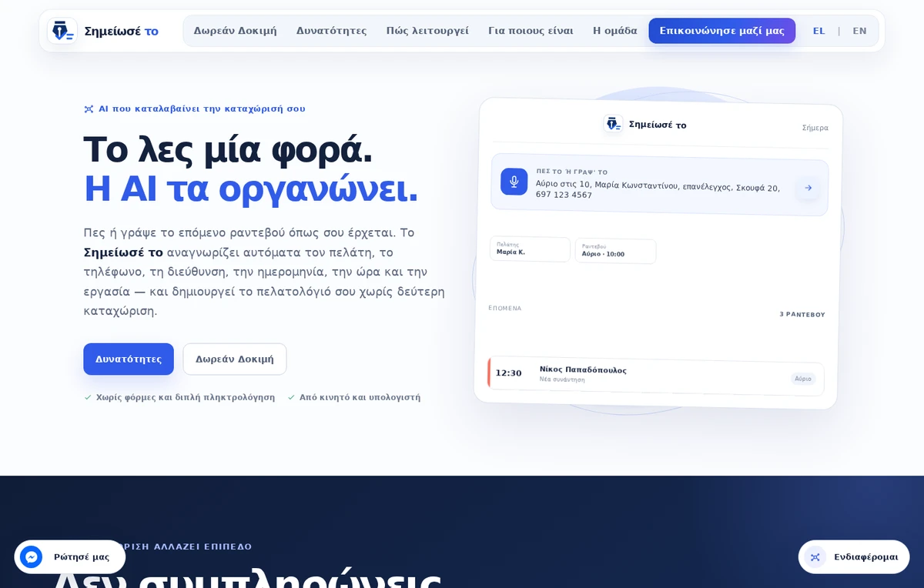Go to Δυνατότητες nav item

pos(331,31)
